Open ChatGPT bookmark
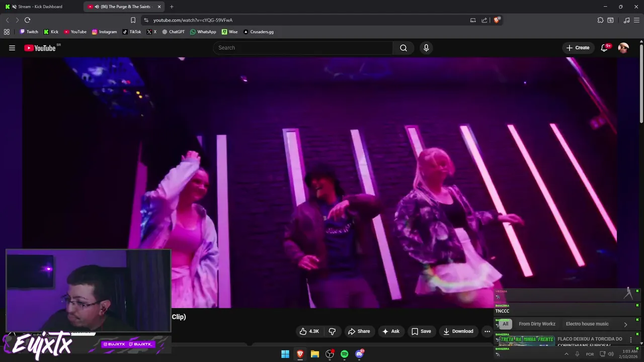 173,32
